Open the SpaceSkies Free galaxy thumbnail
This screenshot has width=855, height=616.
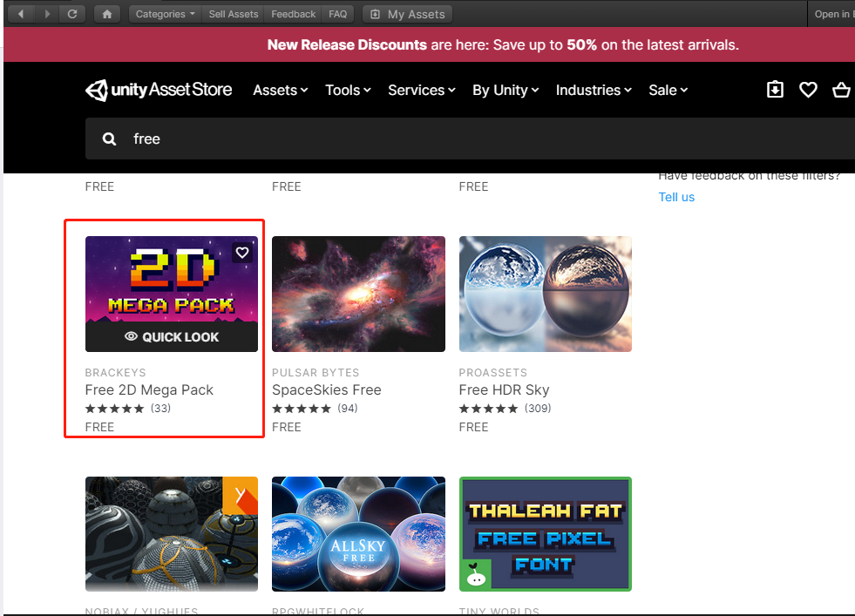tap(358, 294)
